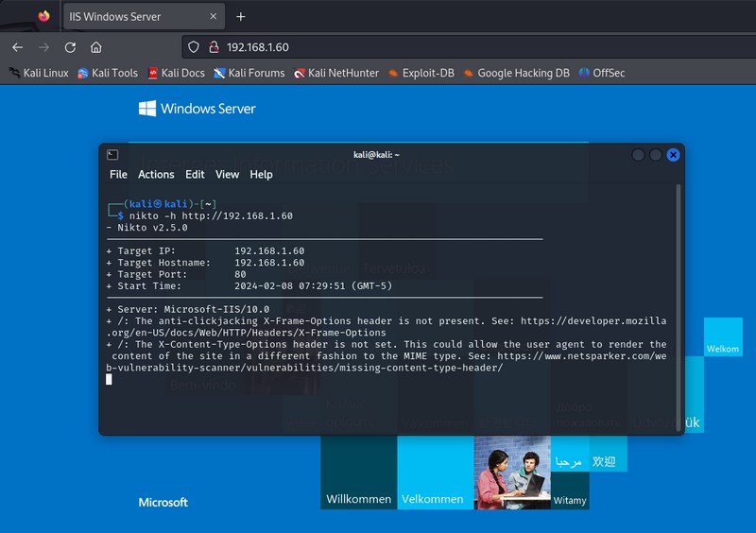Open the Kali Docs bookmark
This screenshot has width=756, height=533.
point(177,73)
